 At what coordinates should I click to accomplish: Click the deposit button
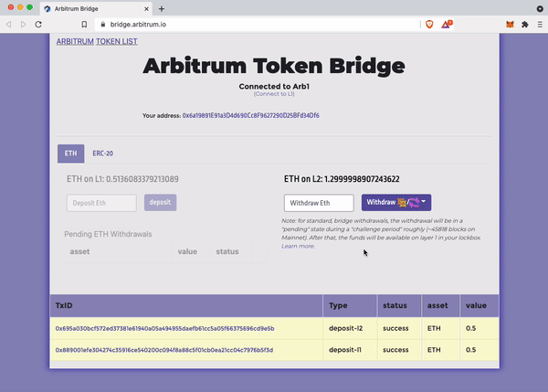tap(161, 203)
